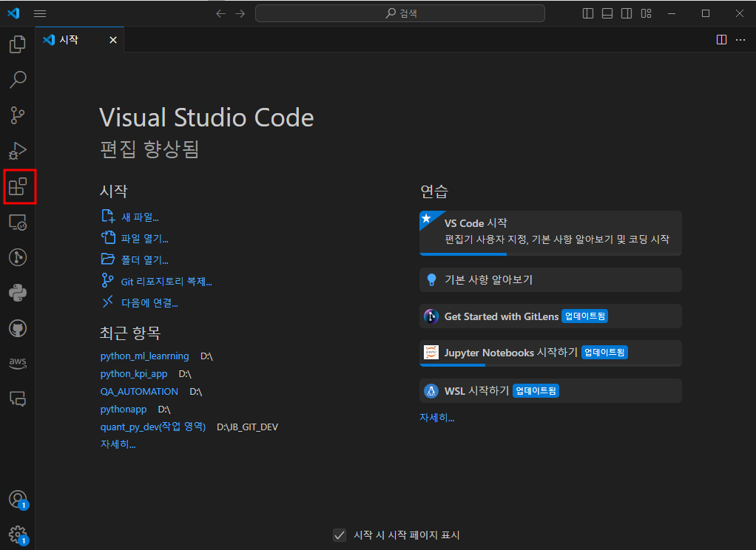Open recent workspace quant_py_dev(작업 영역)
The height and width of the screenshot is (550, 756).
tap(153, 427)
